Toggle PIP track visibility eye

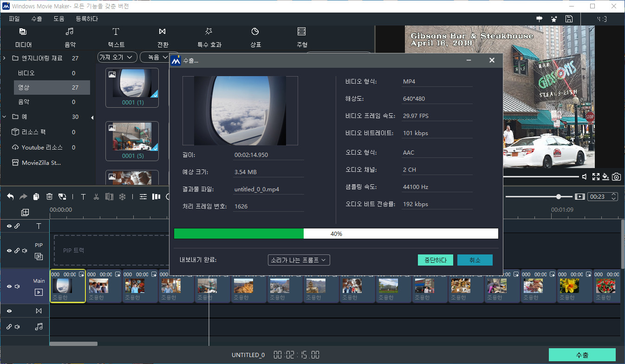(9, 251)
